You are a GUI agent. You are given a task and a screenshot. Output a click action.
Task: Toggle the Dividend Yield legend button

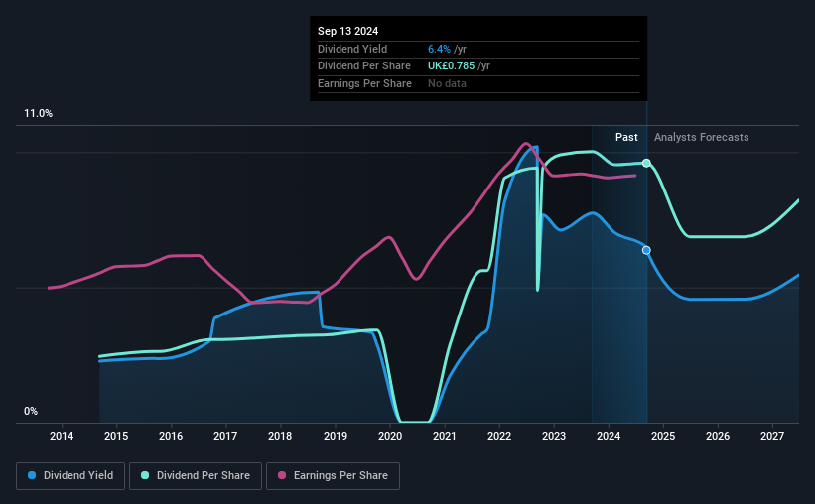[x=70, y=476]
